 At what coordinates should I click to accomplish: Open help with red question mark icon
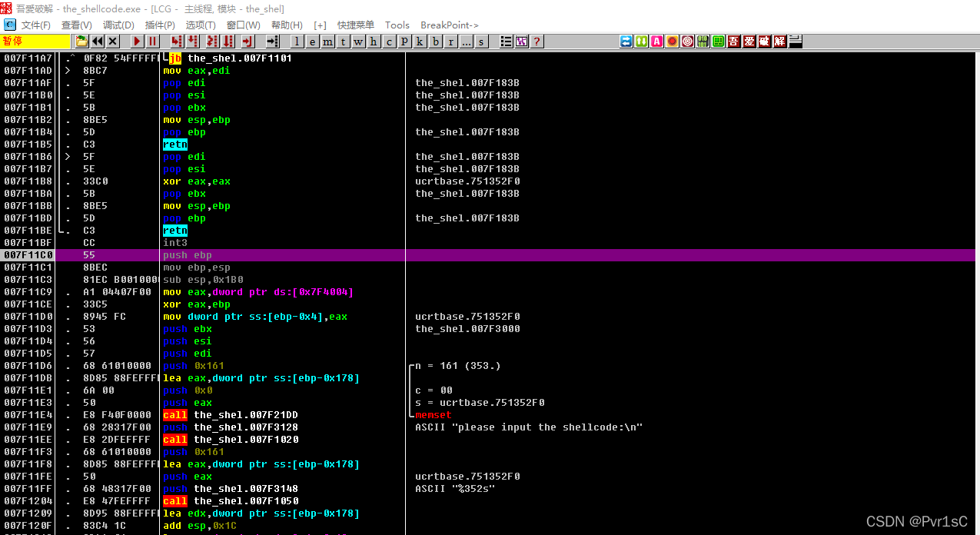tap(537, 42)
